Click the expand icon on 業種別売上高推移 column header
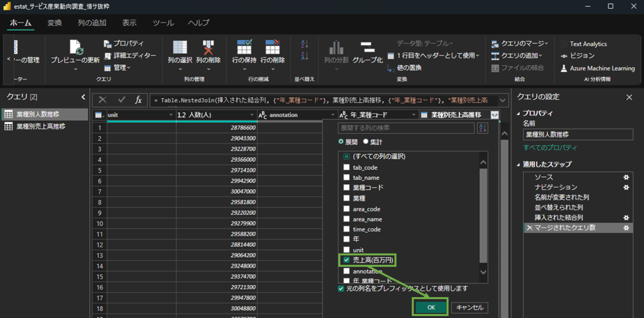The image size is (644, 318). (x=494, y=115)
